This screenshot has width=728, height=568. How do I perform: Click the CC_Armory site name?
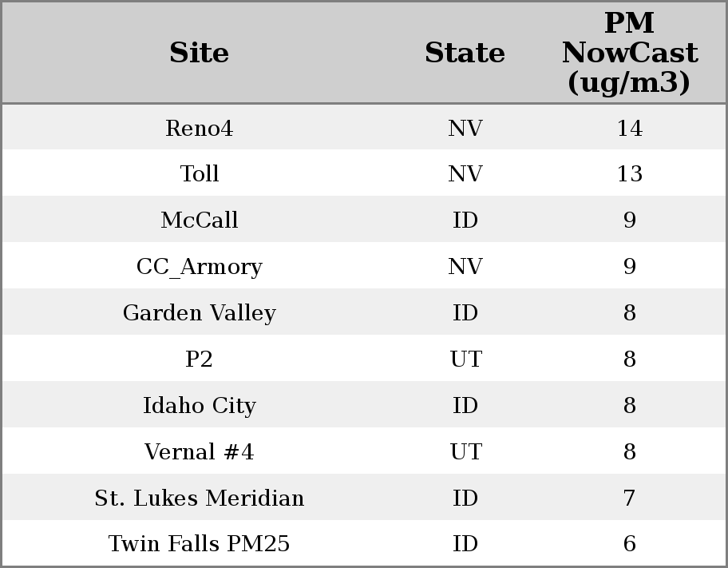(199, 266)
